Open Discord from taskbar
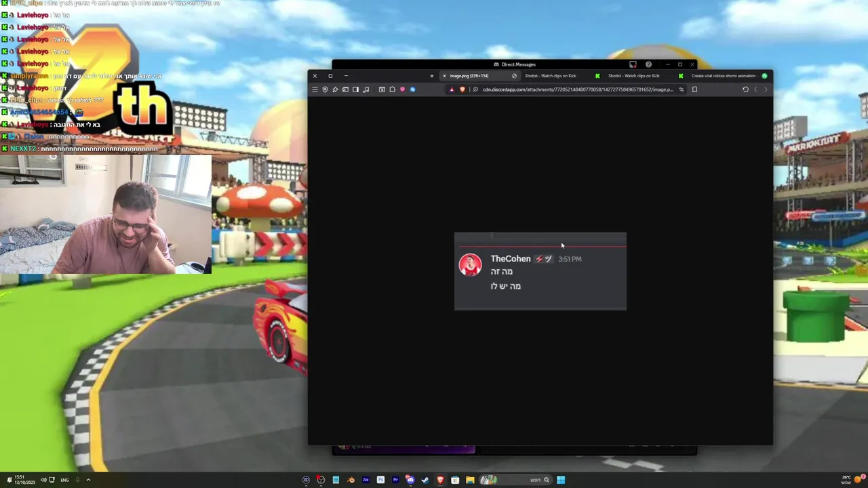 410,480
